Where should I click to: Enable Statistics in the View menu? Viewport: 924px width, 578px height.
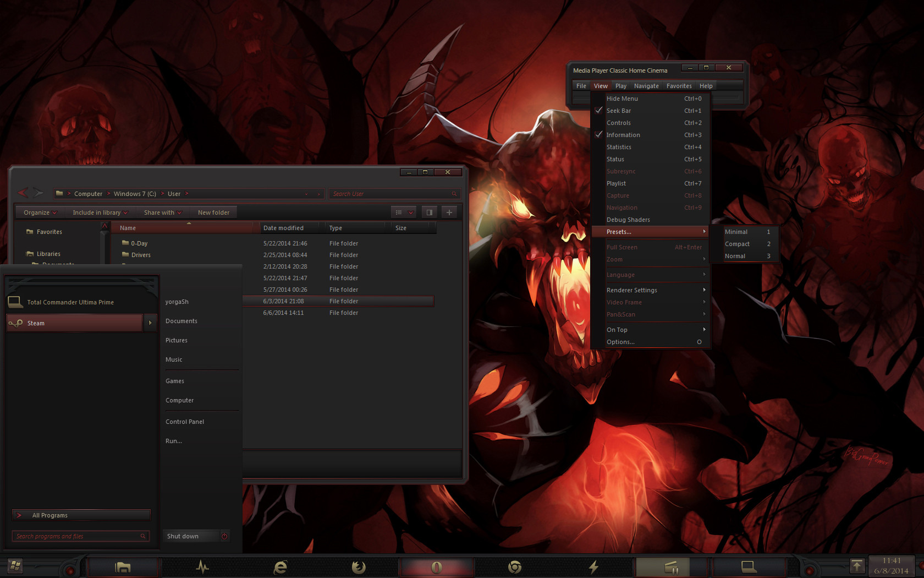[x=650, y=147]
